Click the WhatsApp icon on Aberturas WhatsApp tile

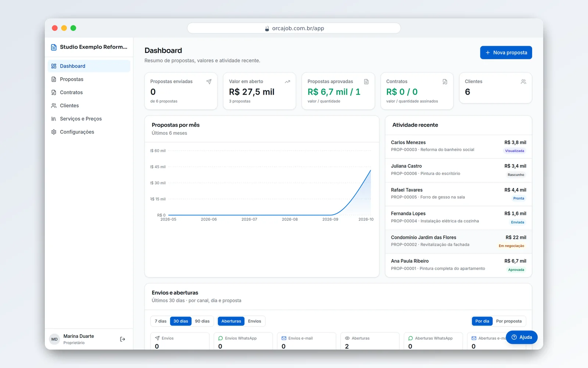410,338
